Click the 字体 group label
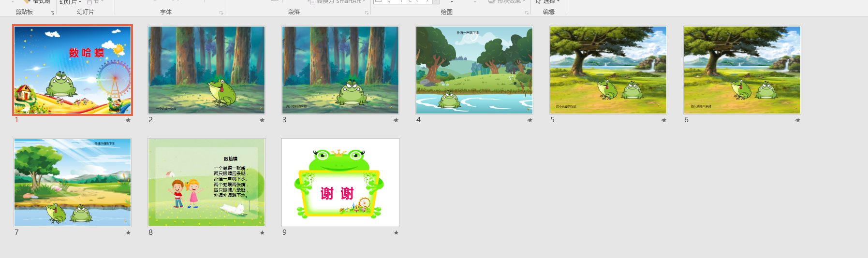This screenshot has width=868, height=258. [166, 12]
